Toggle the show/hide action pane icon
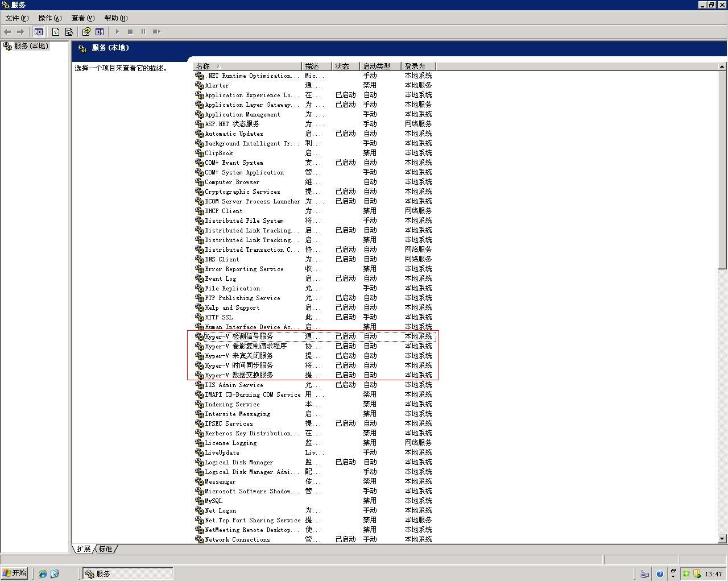This screenshot has height=582, width=728. [x=100, y=32]
